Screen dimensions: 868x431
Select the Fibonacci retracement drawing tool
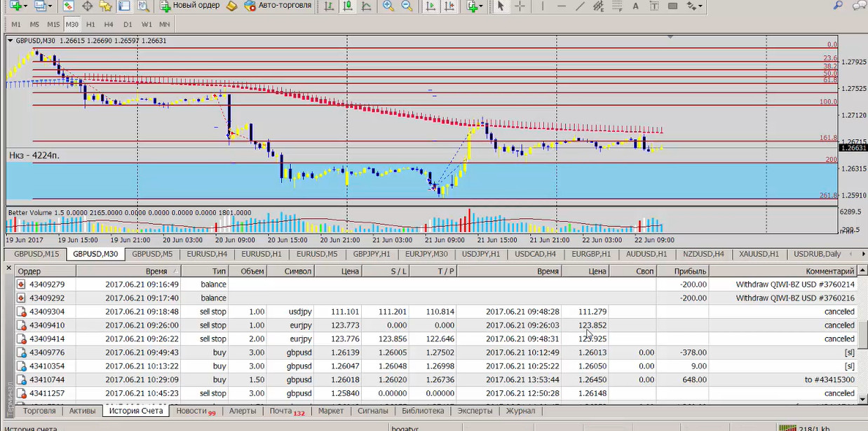coord(618,6)
